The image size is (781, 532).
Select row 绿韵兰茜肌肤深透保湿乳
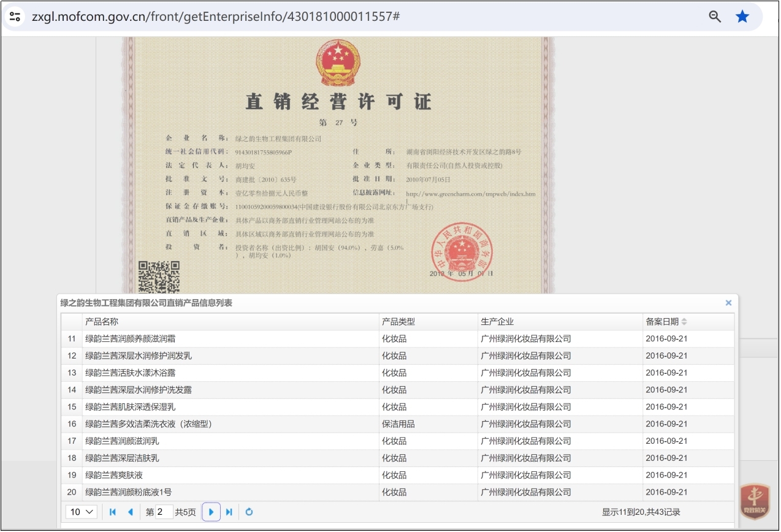tap(398, 406)
